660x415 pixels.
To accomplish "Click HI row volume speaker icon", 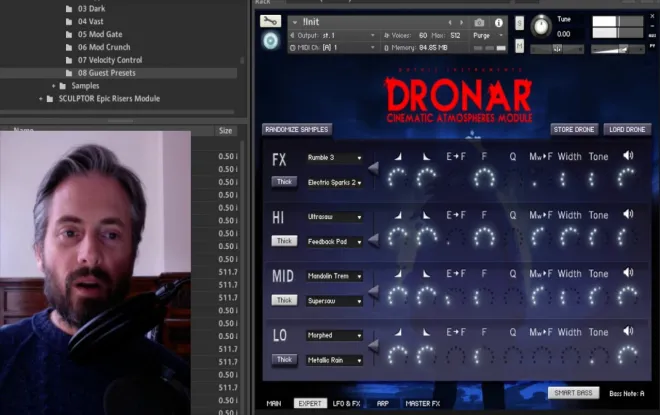I will pos(628,214).
